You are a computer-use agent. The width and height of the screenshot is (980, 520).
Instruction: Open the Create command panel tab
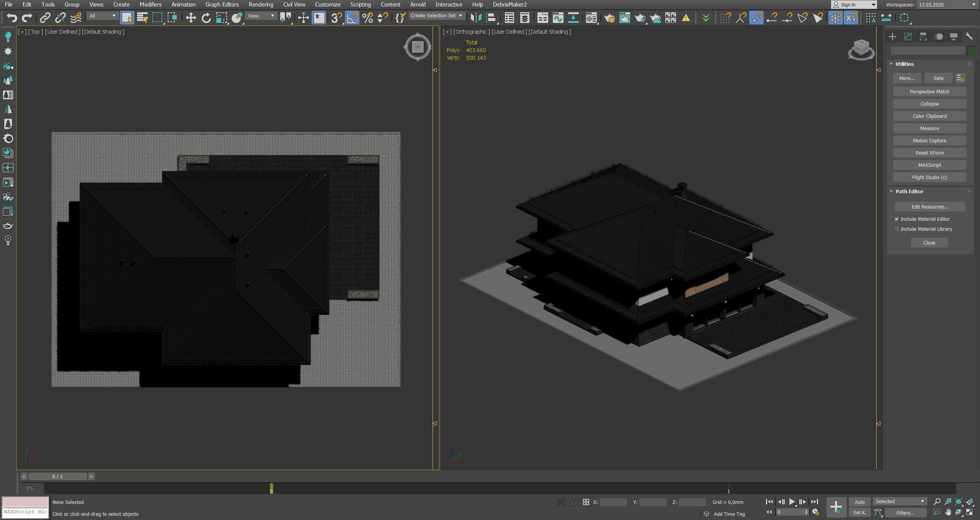pos(892,36)
